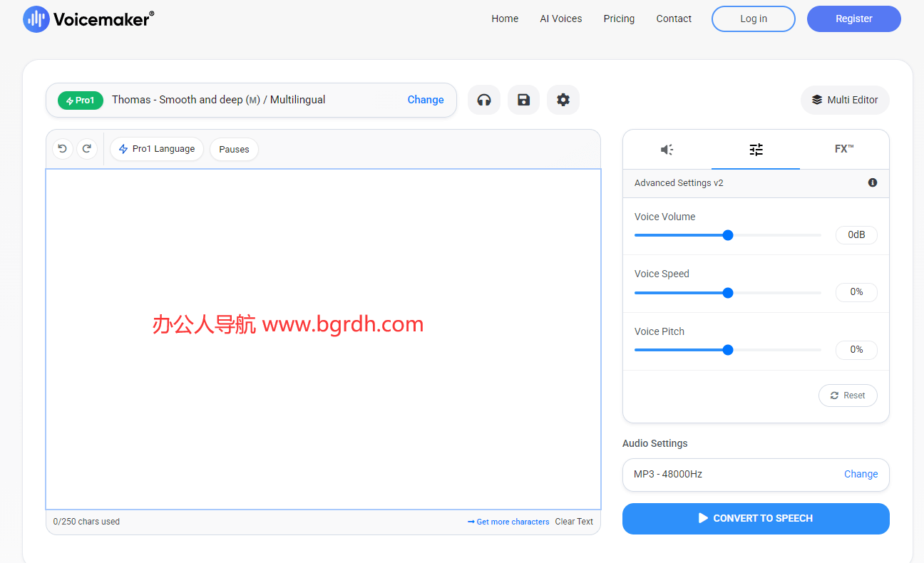
Task: Click the redo arrow icon
Action: [x=87, y=149]
